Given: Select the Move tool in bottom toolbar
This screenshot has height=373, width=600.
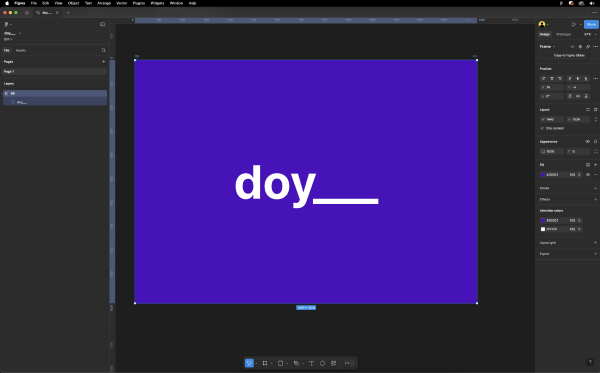Looking at the screenshot, I should coord(249,363).
